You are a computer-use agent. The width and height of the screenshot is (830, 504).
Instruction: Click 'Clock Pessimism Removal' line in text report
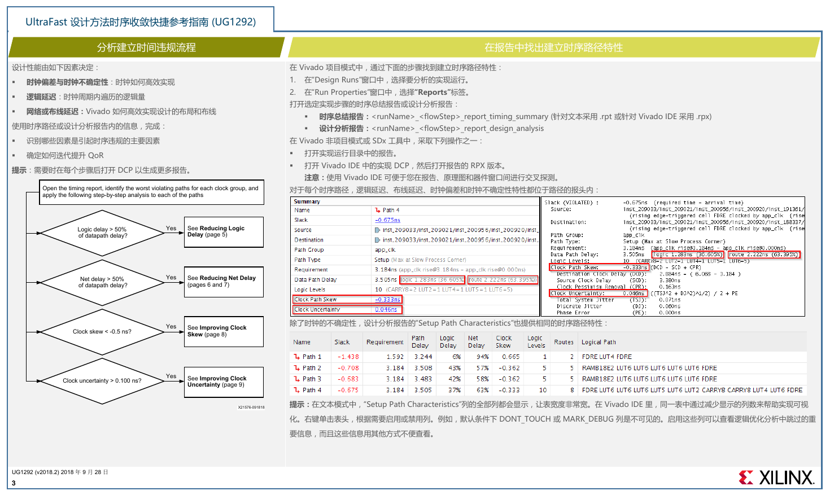point(619,287)
